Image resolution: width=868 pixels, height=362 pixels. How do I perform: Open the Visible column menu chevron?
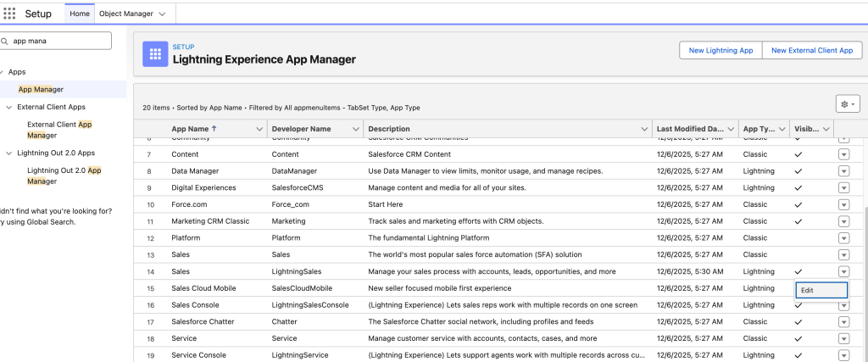pos(826,129)
